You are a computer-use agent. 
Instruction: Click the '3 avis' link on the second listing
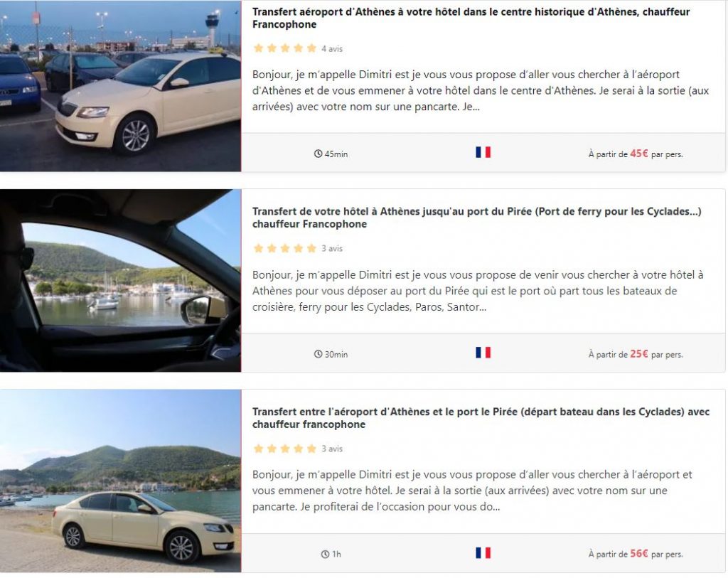[331, 248]
